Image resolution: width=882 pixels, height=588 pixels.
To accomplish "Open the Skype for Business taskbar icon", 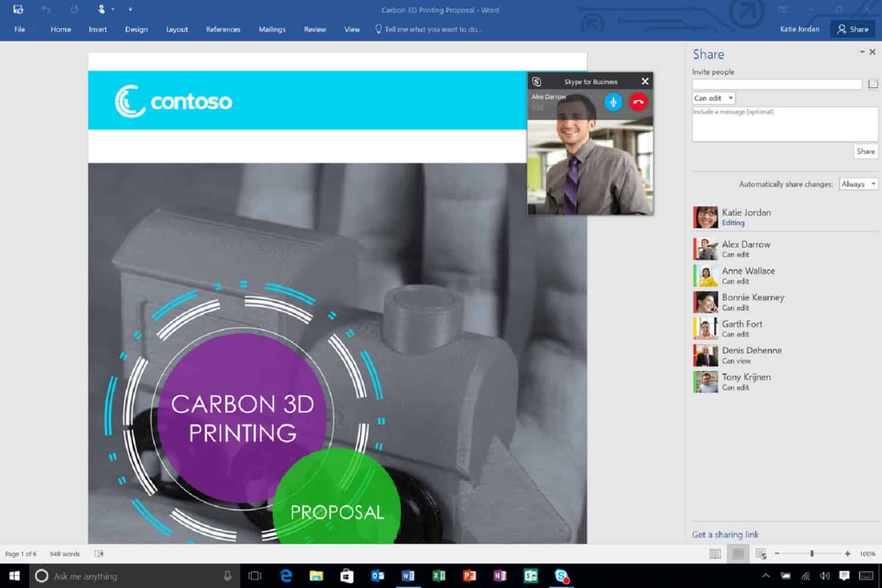I will (561, 576).
